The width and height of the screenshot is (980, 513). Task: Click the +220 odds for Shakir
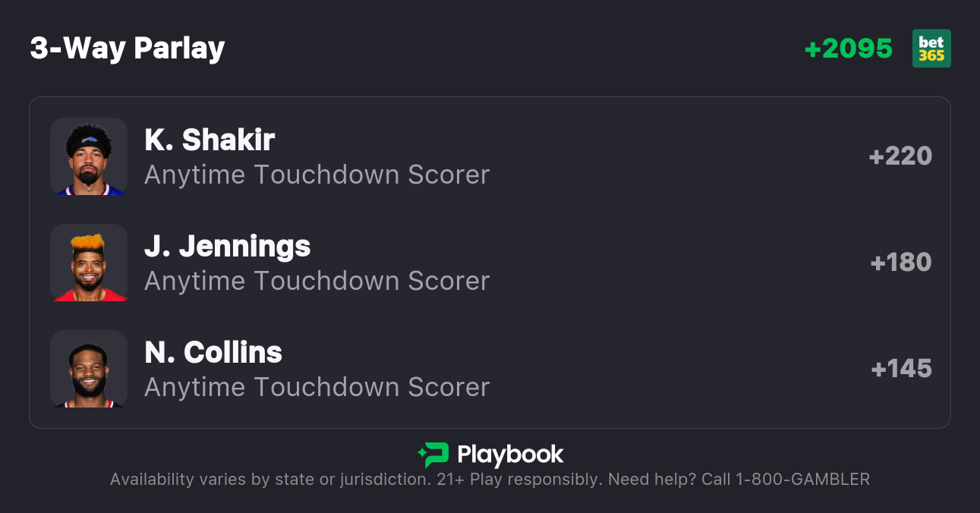click(900, 156)
